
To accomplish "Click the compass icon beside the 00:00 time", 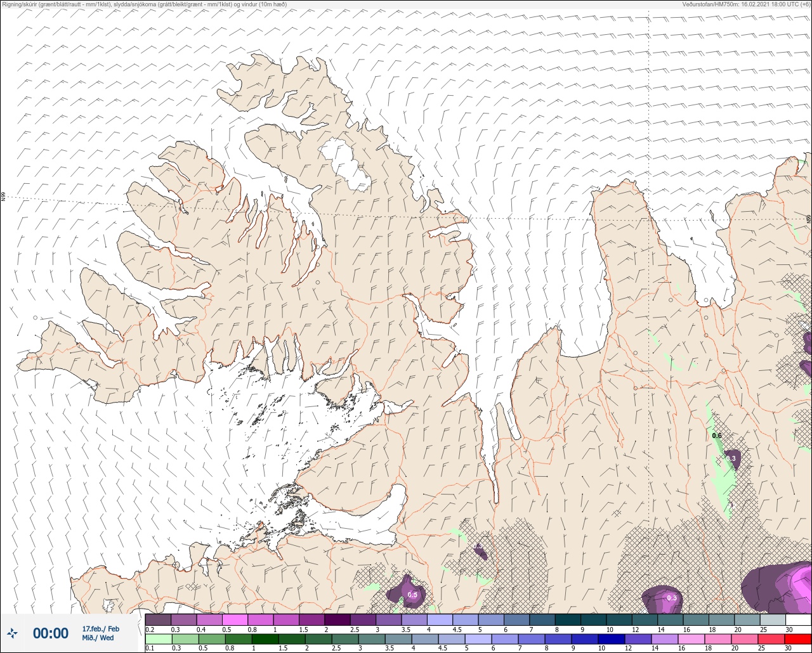I will [13, 633].
